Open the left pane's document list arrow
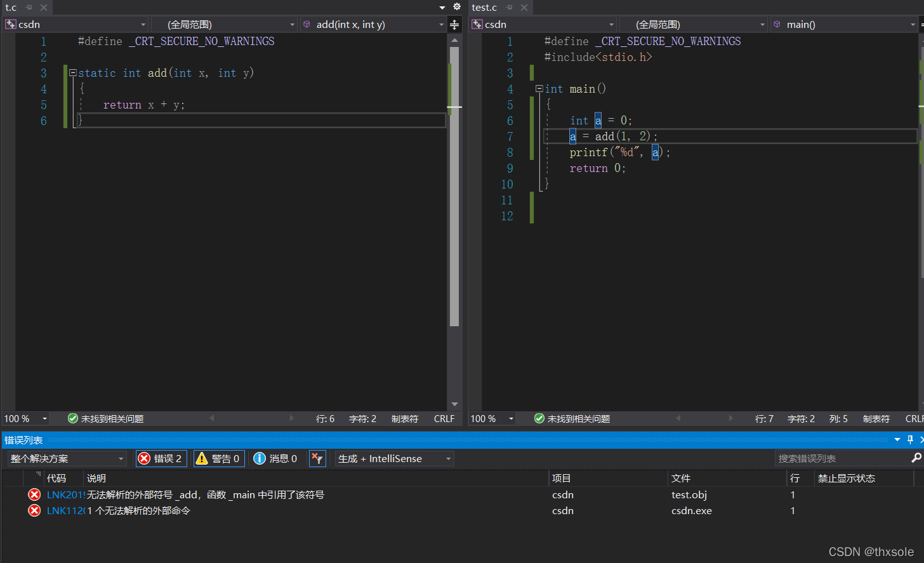 442,8
